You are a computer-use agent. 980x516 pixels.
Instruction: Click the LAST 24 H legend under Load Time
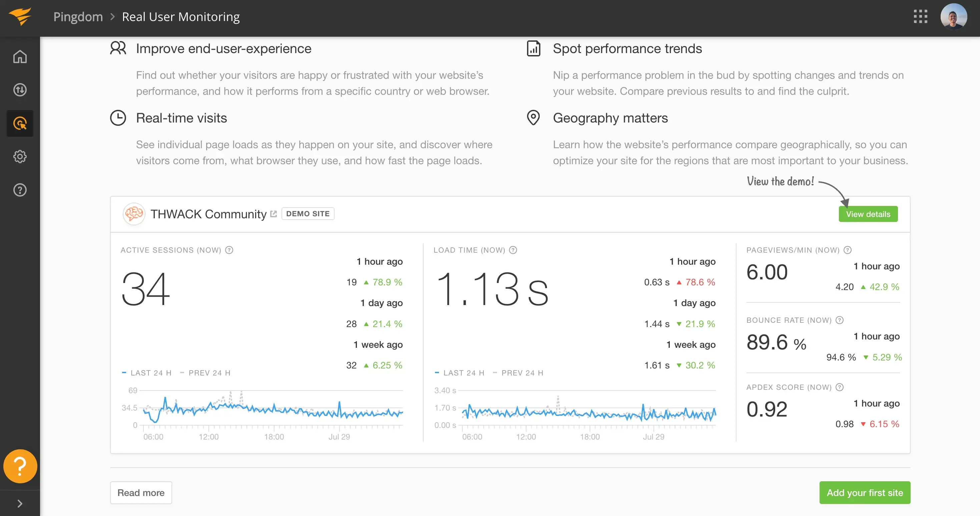pyautogui.click(x=460, y=373)
